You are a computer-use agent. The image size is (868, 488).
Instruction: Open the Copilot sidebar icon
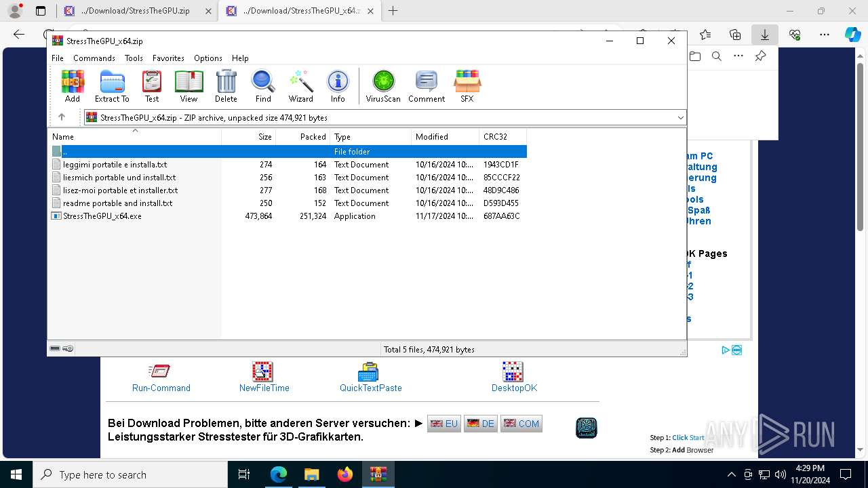coord(852,35)
